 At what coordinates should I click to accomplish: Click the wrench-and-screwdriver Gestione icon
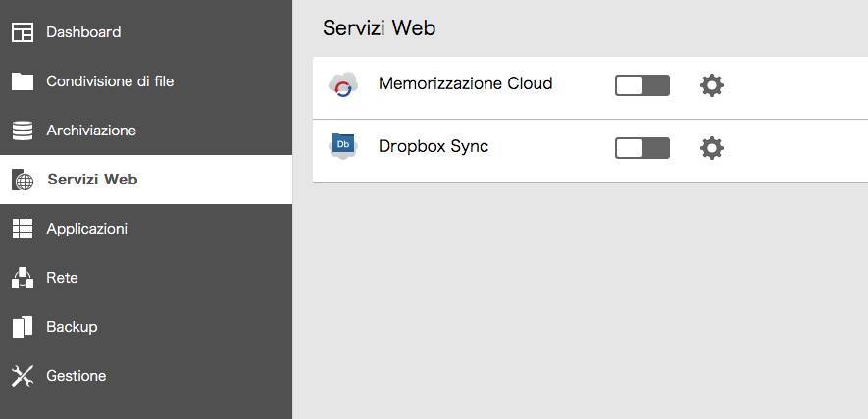click(23, 376)
